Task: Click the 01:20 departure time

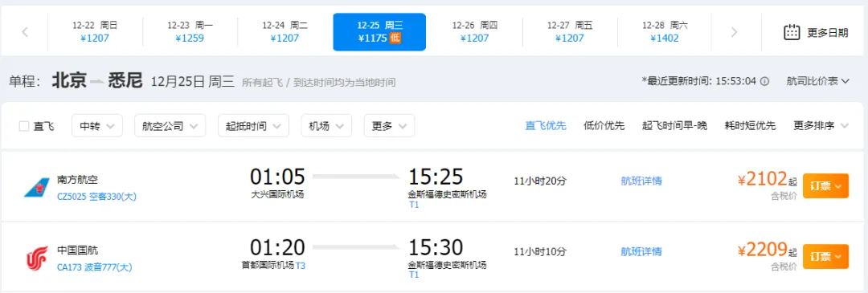Action: coord(277,247)
